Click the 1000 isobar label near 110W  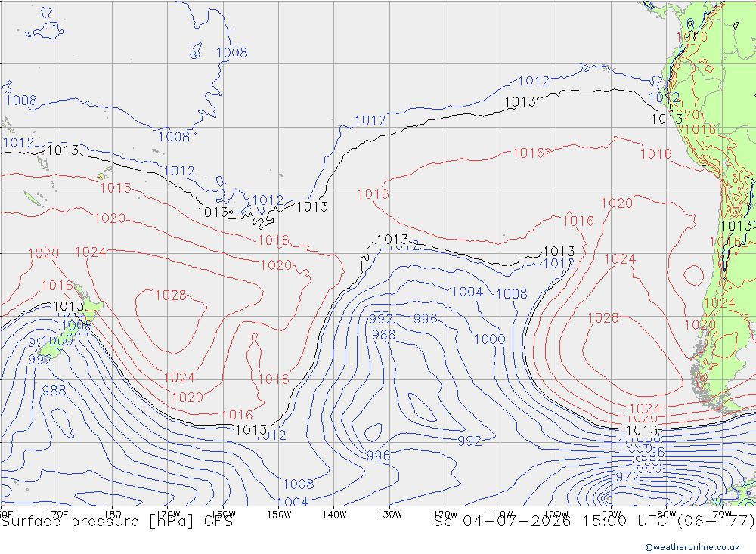pyautogui.click(x=489, y=339)
